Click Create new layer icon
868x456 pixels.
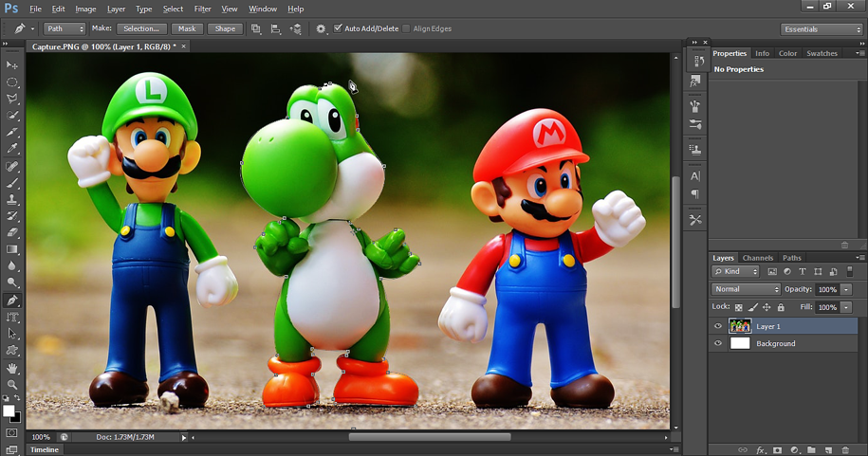[x=829, y=450]
